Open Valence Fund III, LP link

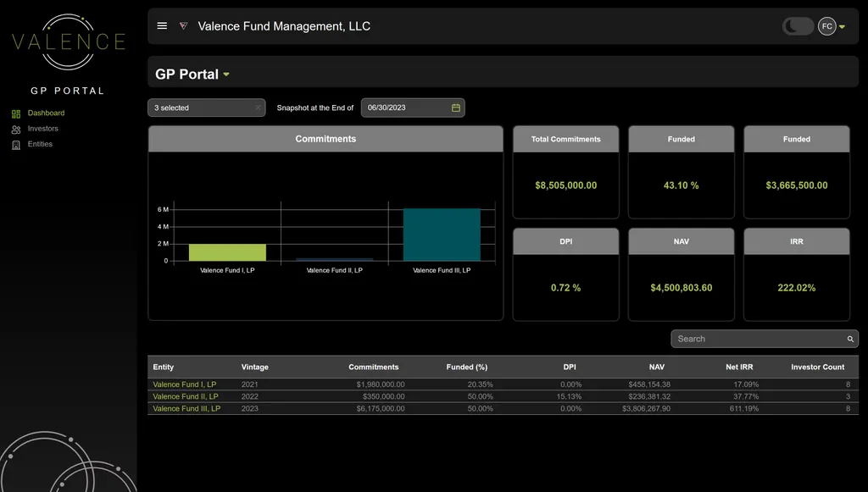pos(186,408)
